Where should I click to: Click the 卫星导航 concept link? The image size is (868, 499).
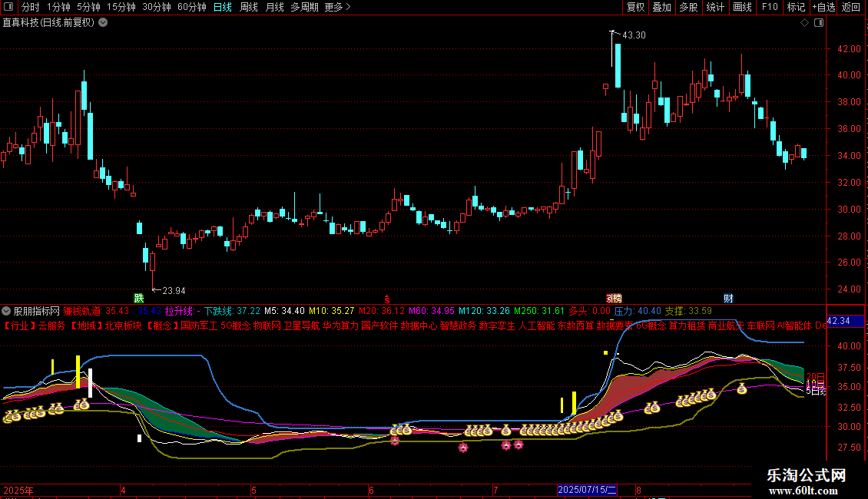click(x=302, y=326)
